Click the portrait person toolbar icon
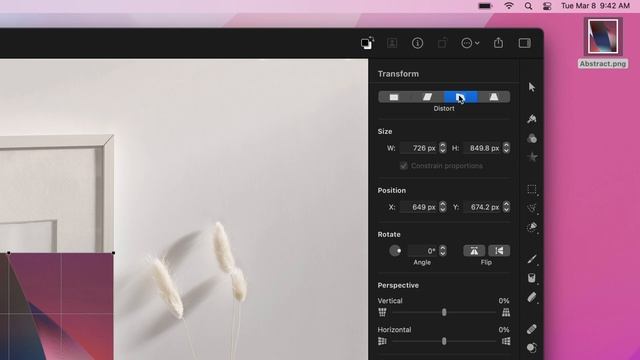 tap(392, 43)
